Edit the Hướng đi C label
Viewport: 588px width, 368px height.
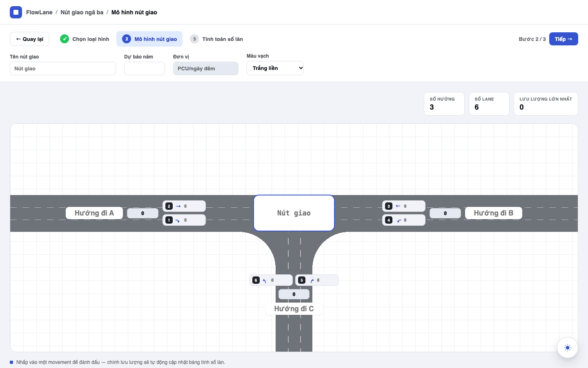pos(294,309)
